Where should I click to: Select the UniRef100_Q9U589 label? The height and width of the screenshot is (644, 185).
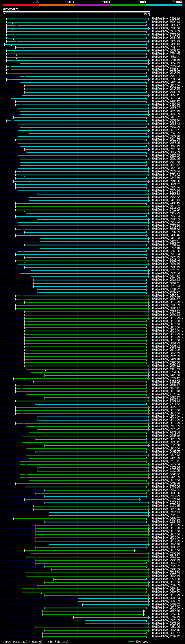click(x=166, y=570)
